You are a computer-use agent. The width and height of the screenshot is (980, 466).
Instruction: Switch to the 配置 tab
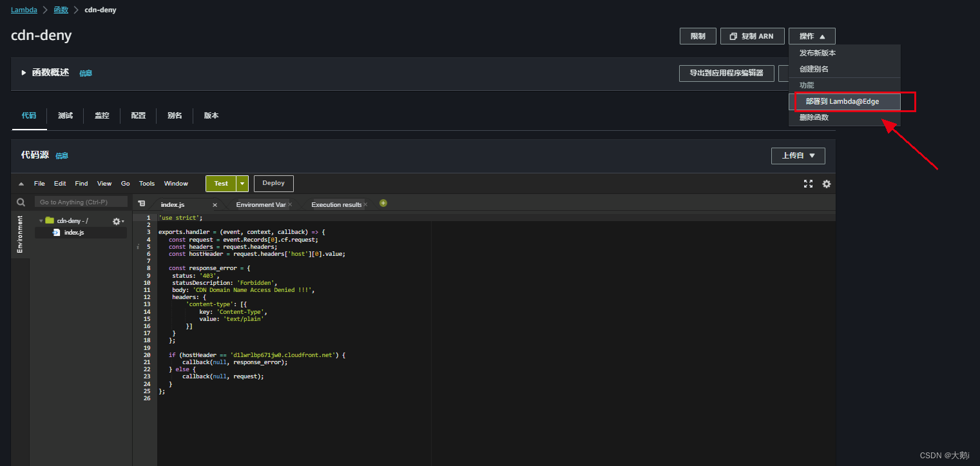pos(139,115)
